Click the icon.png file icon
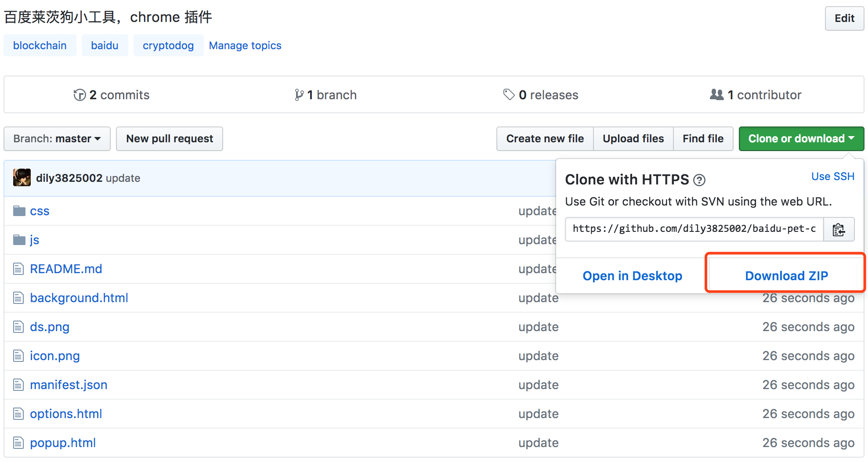868x462 pixels. point(18,356)
